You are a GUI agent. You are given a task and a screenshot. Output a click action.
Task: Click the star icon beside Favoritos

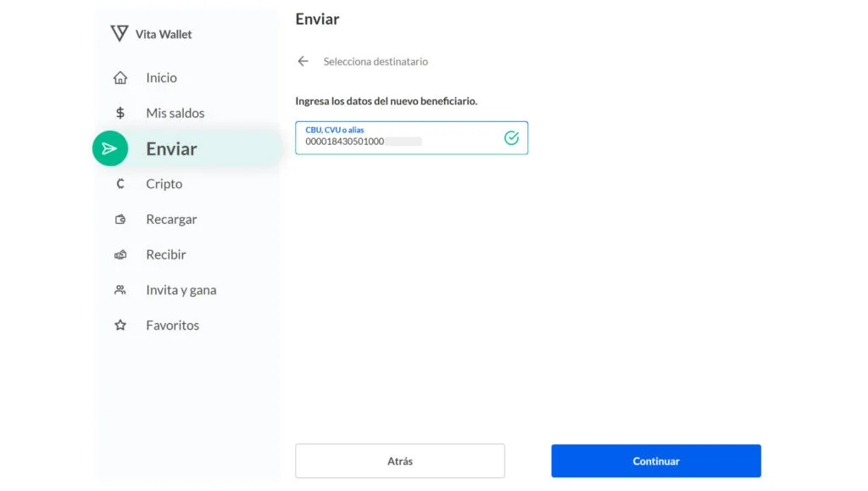tap(120, 325)
